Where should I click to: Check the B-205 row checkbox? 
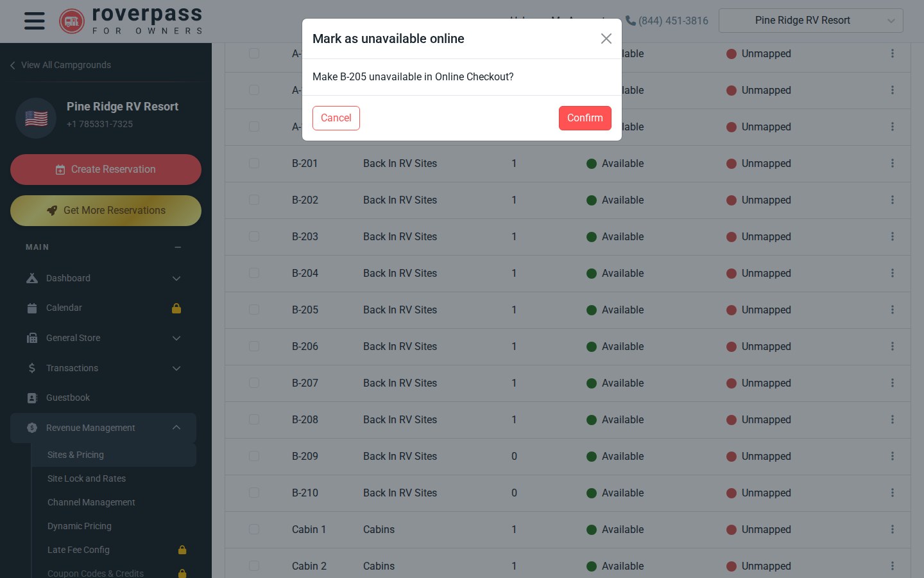pos(254,310)
